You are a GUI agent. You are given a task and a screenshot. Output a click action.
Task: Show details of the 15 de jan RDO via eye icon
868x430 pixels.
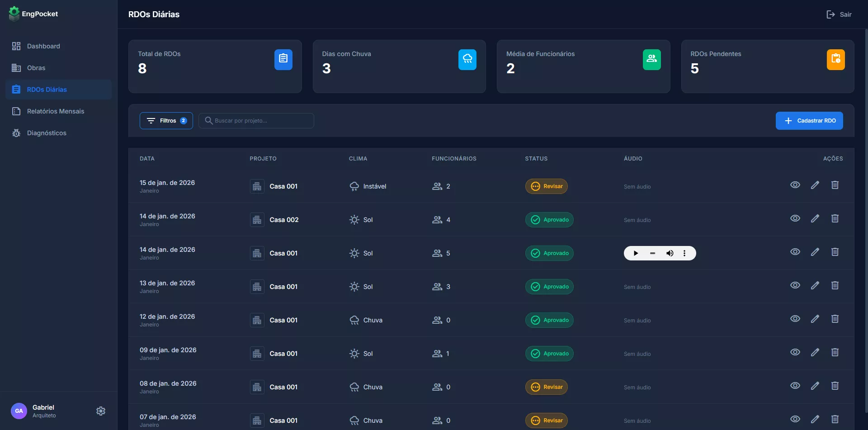point(795,185)
